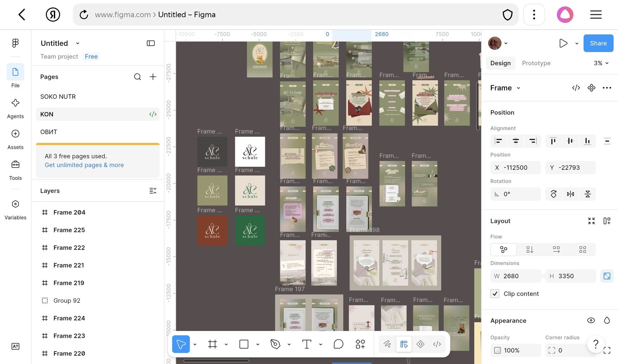Select the Frame tool in toolbar
618x364 pixels.
(x=212, y=344)
